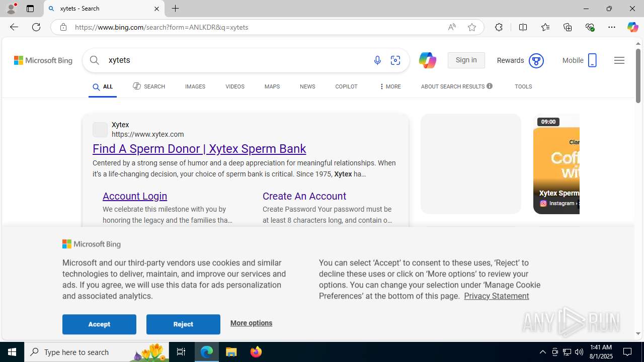The height and width of the screenshot is (362, 644).
Task: Open browser profile icon
Action: 11,9
